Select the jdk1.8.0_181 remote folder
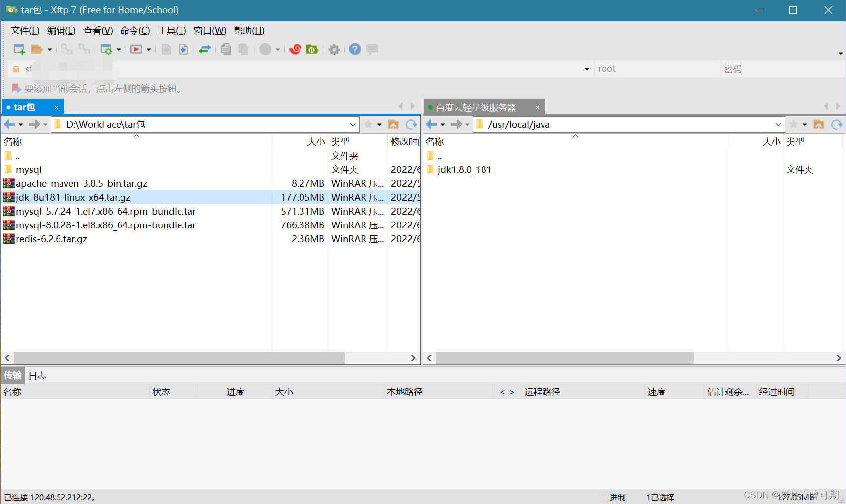Screen dimensions: 846x504 tap(464, 170)
